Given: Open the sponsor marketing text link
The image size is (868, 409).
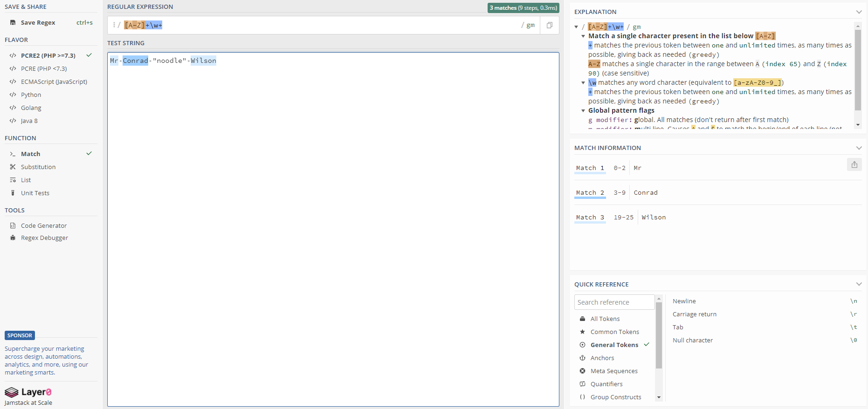Looking at the screenshot, I should [x=46, y=361].
